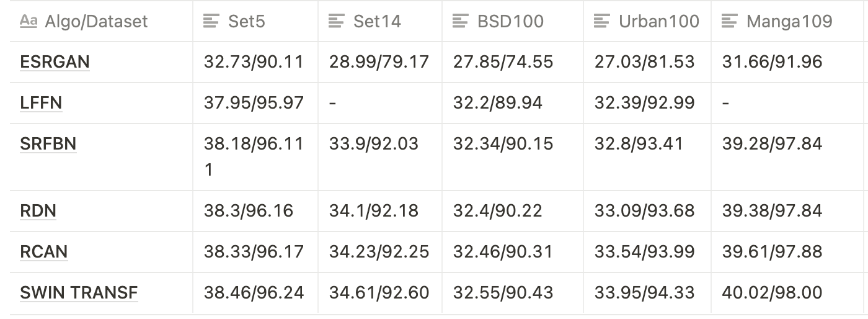Image resolution: width=868 pixels, height=319 pixels.
Task: Select the 33.54/93.99 cell in the RCAN row
Action: [x=647, y=252]
